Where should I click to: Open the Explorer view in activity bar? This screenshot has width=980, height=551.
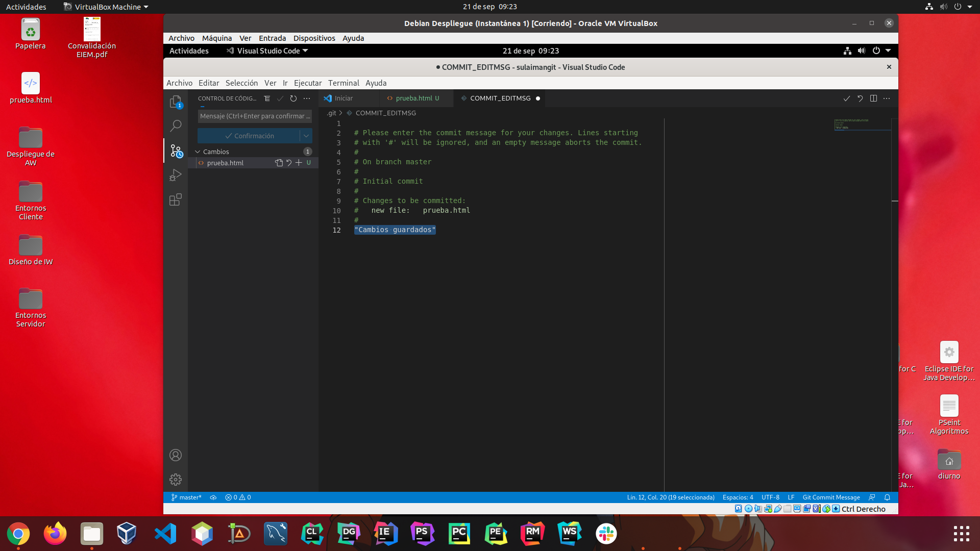click(x=176, y=102)
